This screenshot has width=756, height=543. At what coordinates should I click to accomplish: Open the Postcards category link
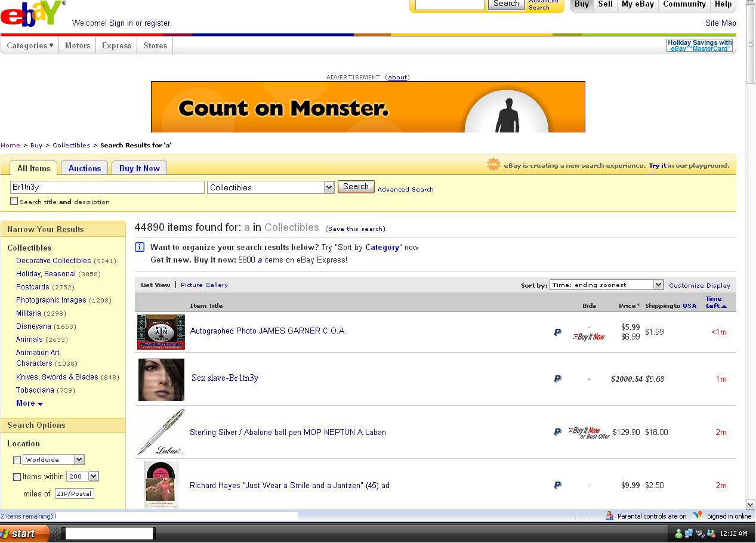tap(33, 287)
